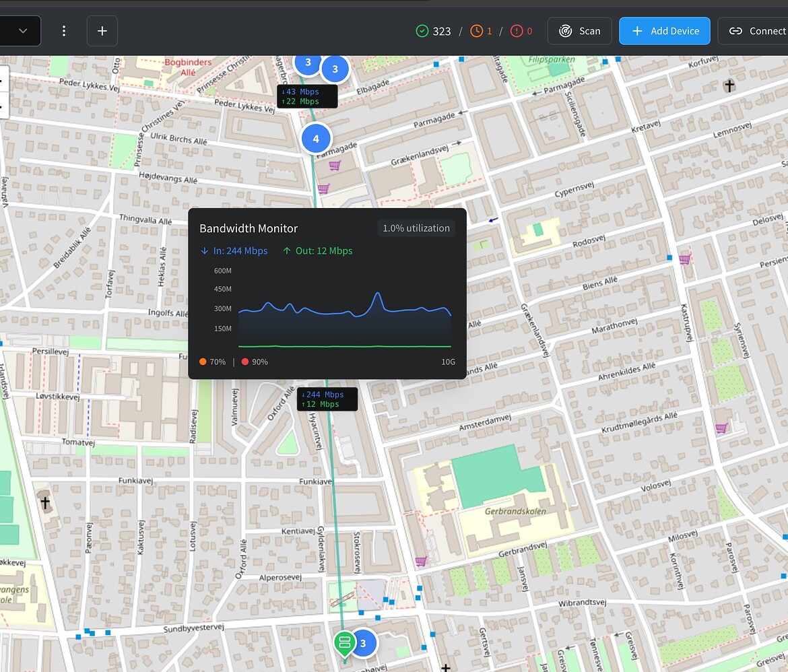The image size is (788, 672).
Task: Open the three-dot more options menu
Action: 64,31
